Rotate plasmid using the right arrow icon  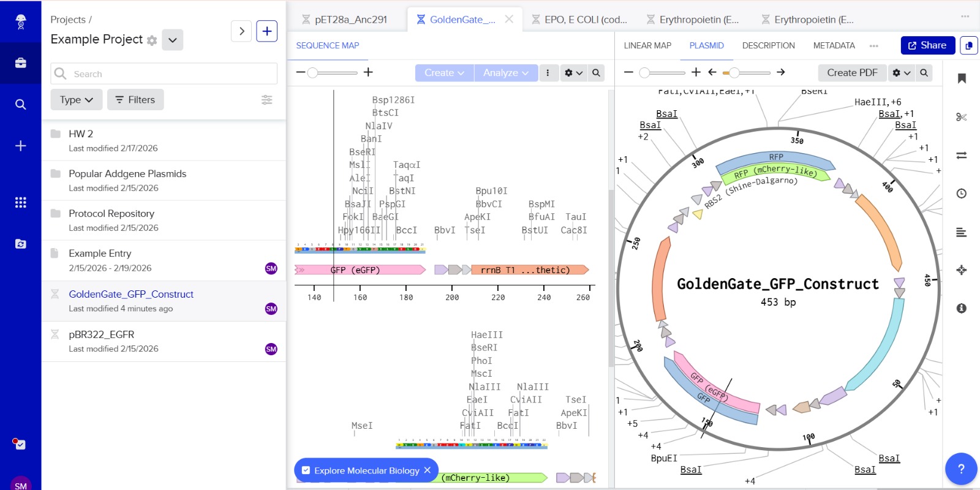click(781, 72)
